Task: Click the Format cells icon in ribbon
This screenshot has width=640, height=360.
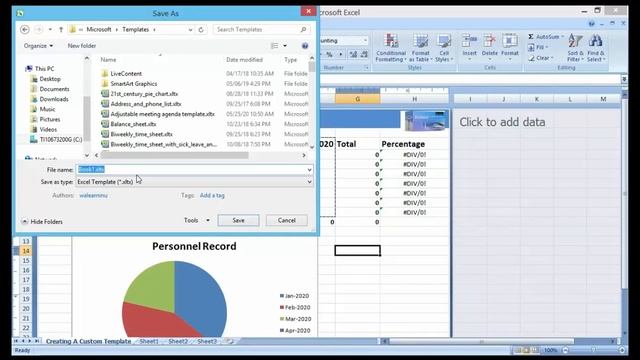Action: pos(510,41)
